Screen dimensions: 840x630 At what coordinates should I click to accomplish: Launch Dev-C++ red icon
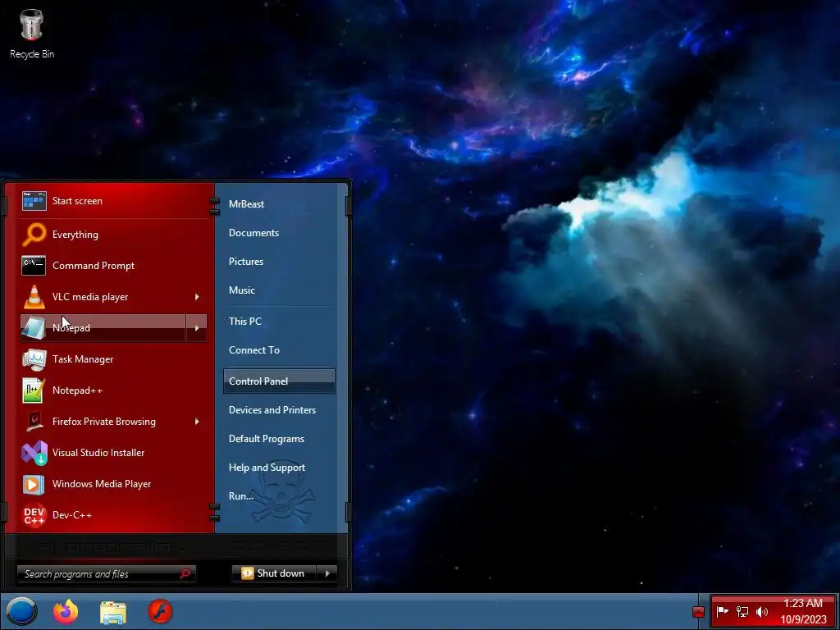pos(34,515)
